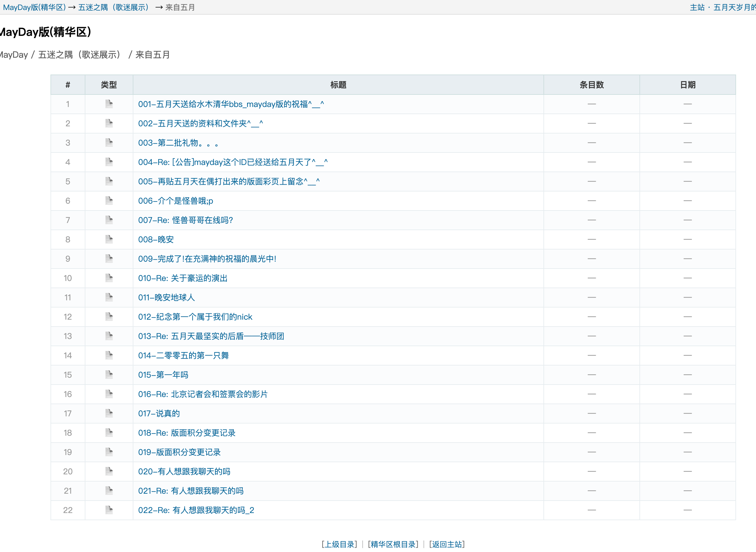This screenshot has width=756, height=552.
Task: Open post 001 五月天送给水木清华bbs_mayday版的祝福
Action: pyautogui.click(x=231, y=104)
